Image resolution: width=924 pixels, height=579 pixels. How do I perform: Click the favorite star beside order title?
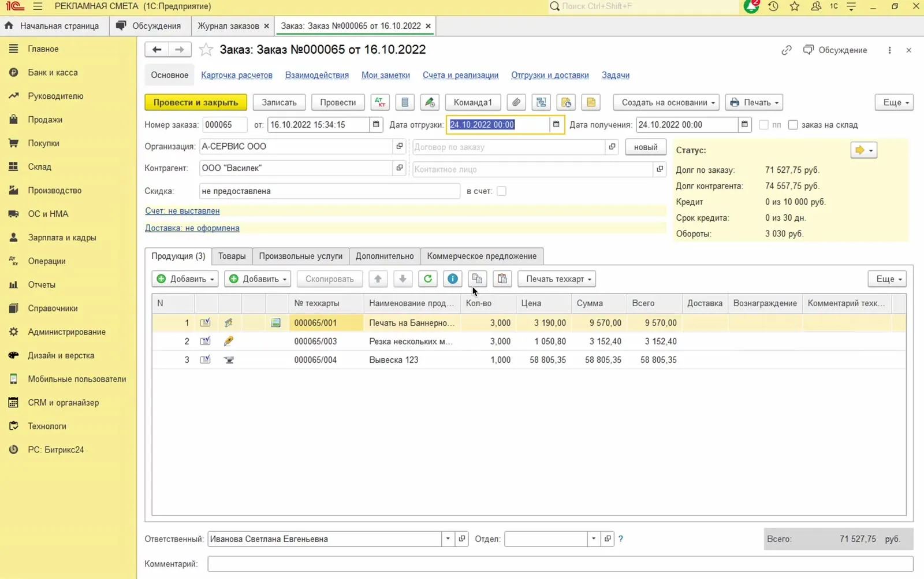coord(206,50)
